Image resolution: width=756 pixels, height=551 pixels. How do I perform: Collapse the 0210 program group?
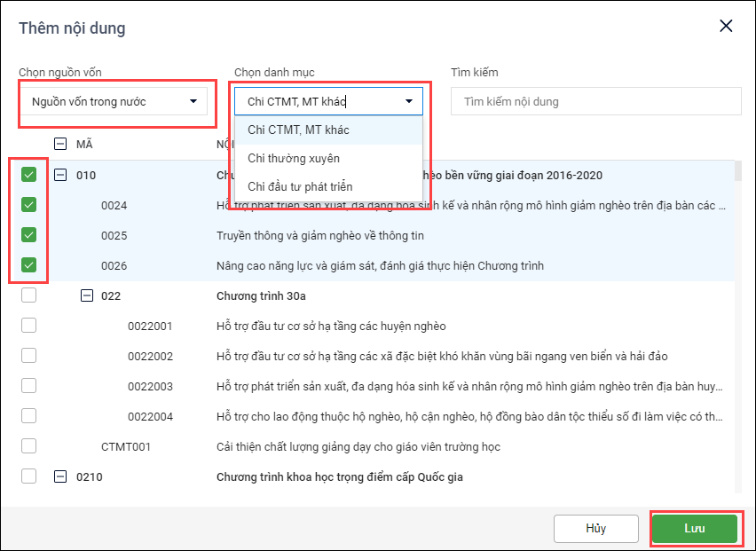point(60,476)
